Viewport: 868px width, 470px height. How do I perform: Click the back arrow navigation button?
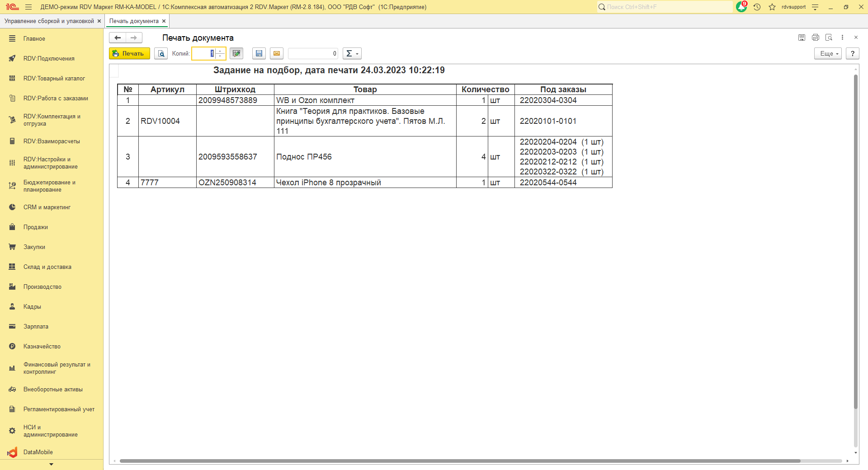[x=118, y=38]
